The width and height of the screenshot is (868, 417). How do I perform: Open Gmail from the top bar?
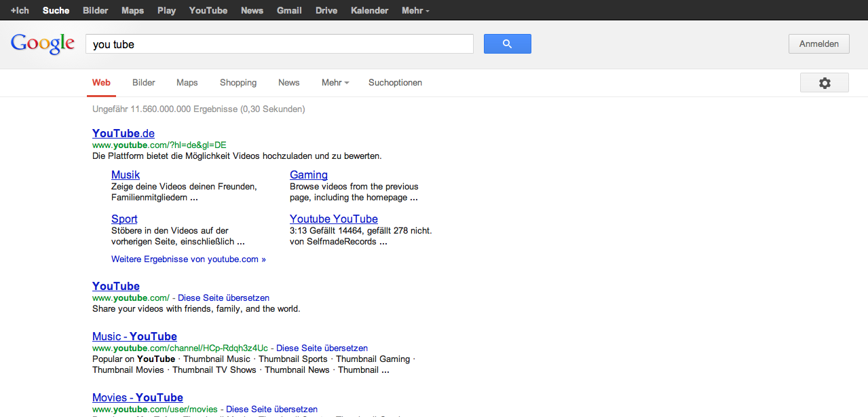coord(289,10)
